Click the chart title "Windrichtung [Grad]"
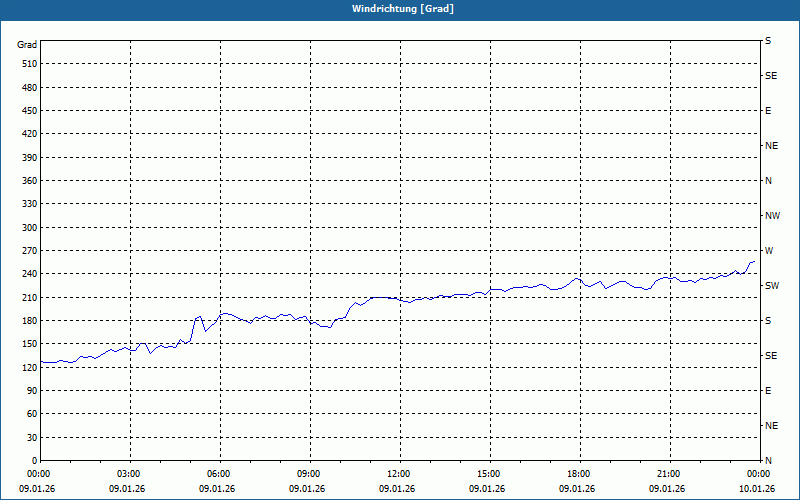 (x=403, y=9)
